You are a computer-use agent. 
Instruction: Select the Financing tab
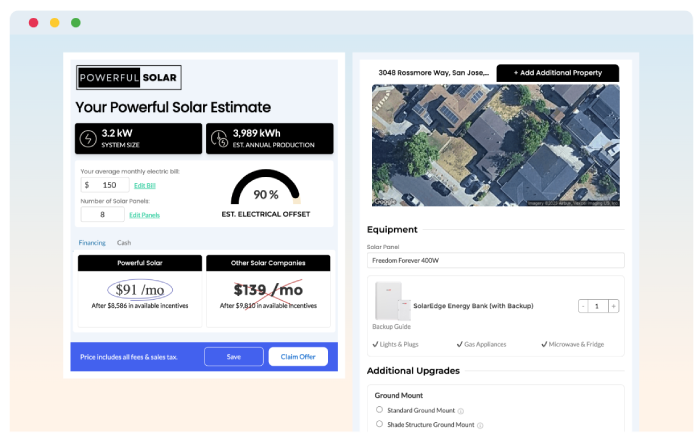pyautogui.click(x=92, y=243)
